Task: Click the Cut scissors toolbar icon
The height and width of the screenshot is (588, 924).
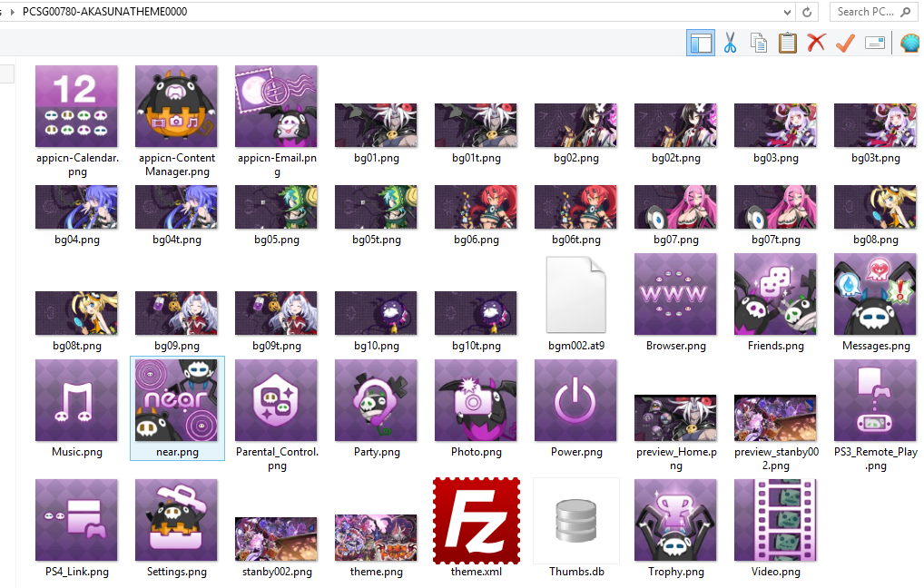Action: coord(730,43)
